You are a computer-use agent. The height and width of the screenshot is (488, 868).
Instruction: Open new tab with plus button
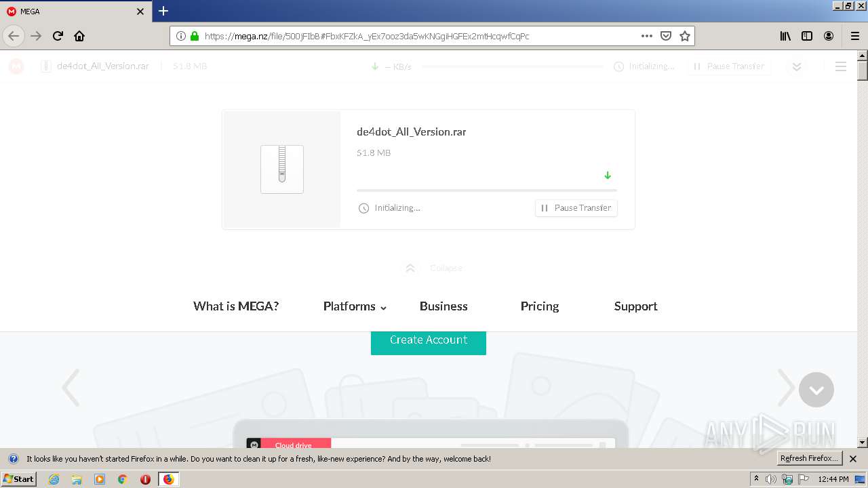tap(163, 11)
